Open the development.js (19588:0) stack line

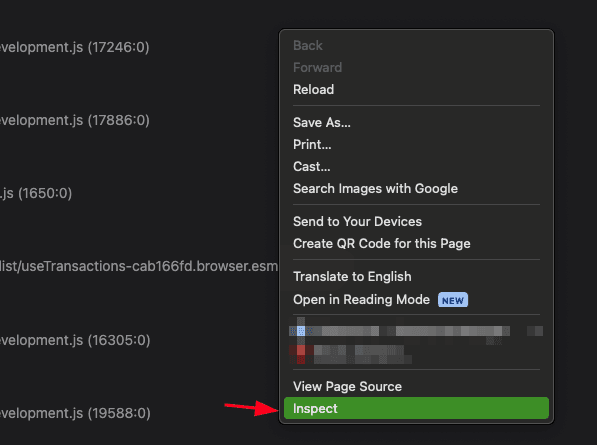pyautogui.click(x=75, y=413)
